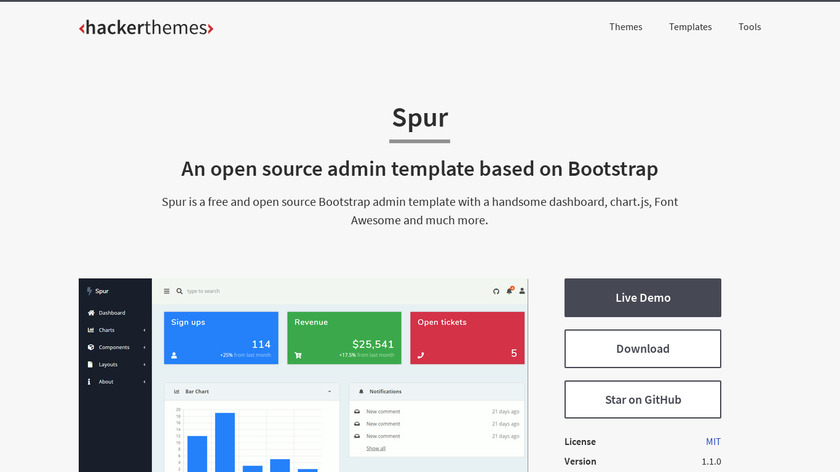
Task: Click the hamburger menu icon in dashboard preview
Action: [x=167, y=291]
